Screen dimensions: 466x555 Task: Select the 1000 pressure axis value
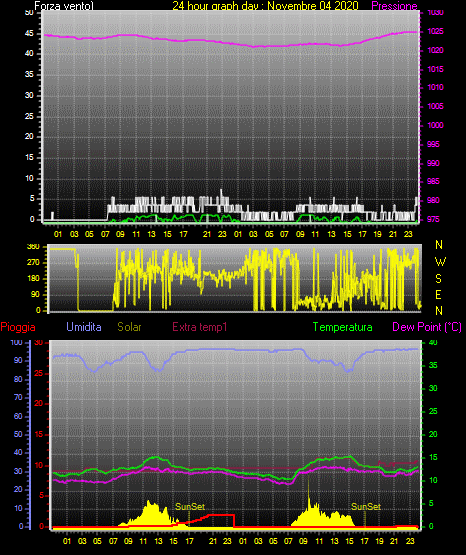coord(435,125)
